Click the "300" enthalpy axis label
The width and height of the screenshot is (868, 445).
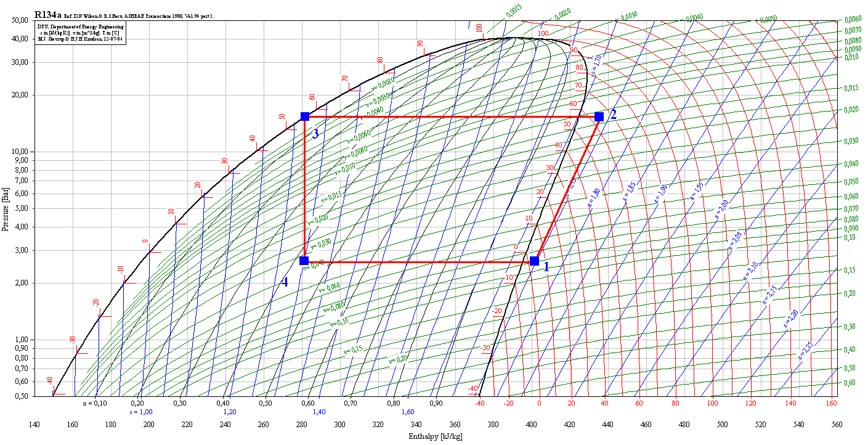(339, 425)
